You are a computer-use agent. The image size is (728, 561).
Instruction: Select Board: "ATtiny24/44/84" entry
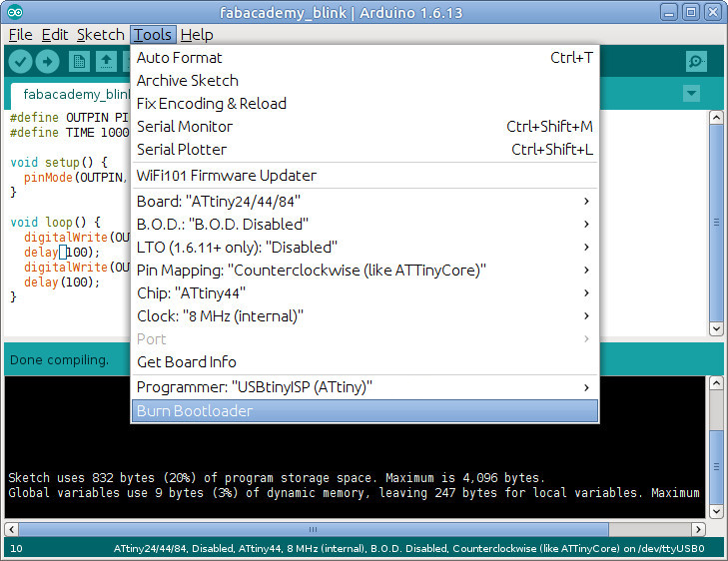point(364,202)
